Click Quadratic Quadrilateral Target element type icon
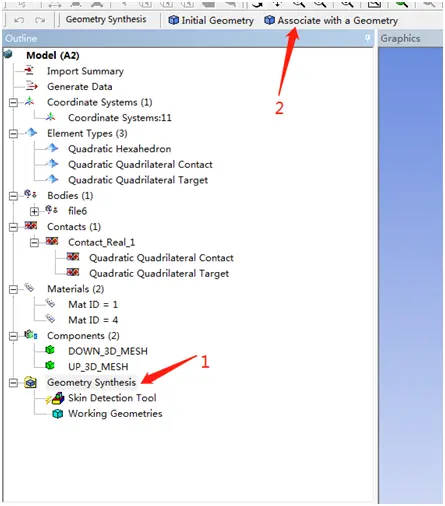Viewport: 445px width, 506px height. pos(53,179)
